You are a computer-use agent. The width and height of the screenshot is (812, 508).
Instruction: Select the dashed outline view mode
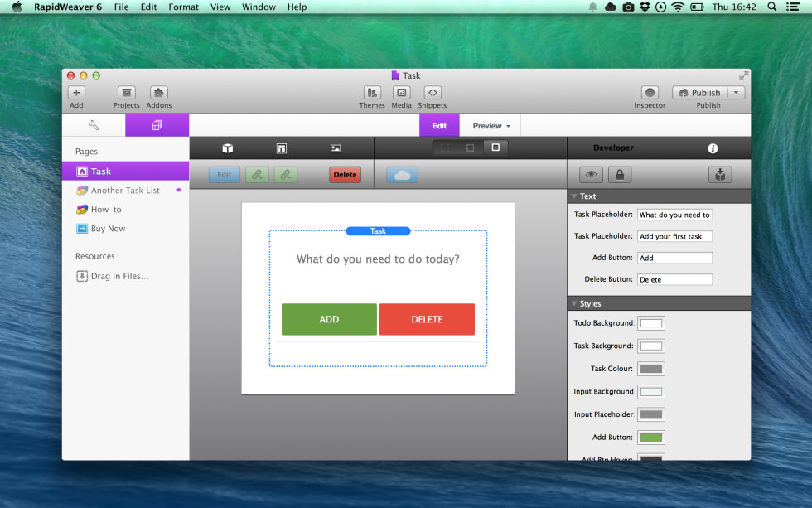point(445,148)
